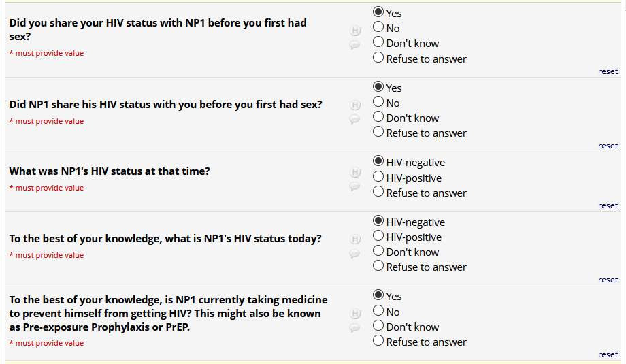Choose 'Don't know' for whether NP1 shared his status
The height and width of the screenshot is (364, 626).
[x=379, y=118]
